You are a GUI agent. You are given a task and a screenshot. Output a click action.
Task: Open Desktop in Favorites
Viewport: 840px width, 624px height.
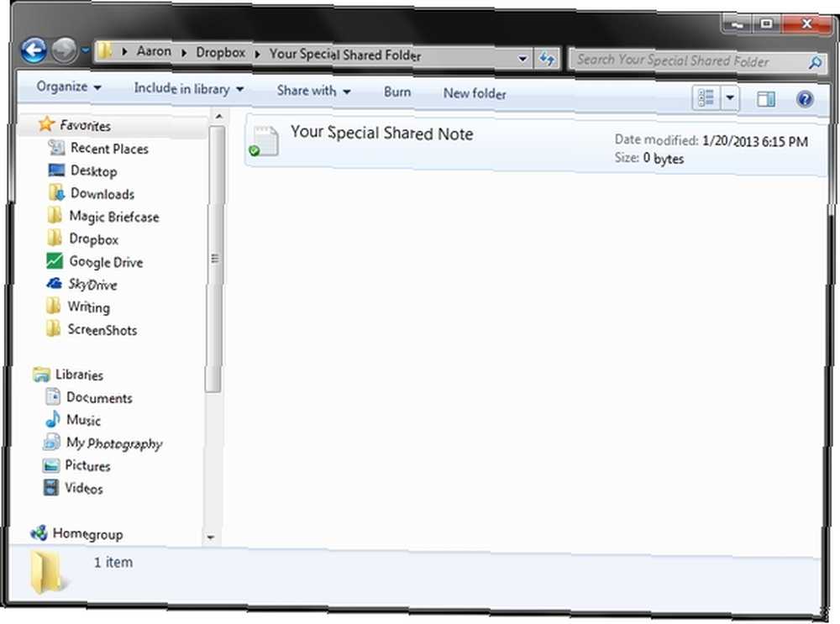(x=94, y=170)
